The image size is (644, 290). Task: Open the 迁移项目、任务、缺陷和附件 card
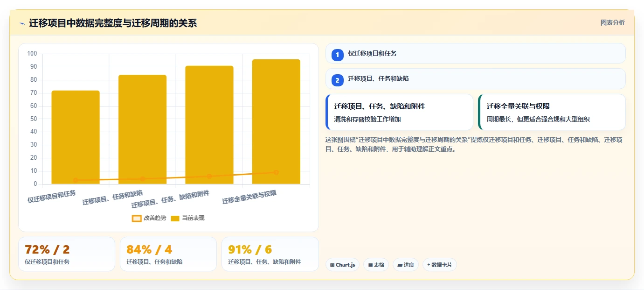point(399,112)
